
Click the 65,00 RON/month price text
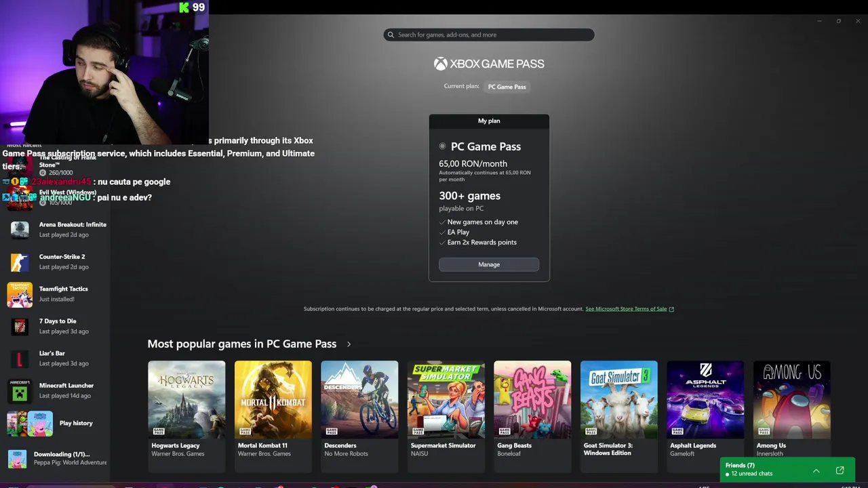pos(473,163)
